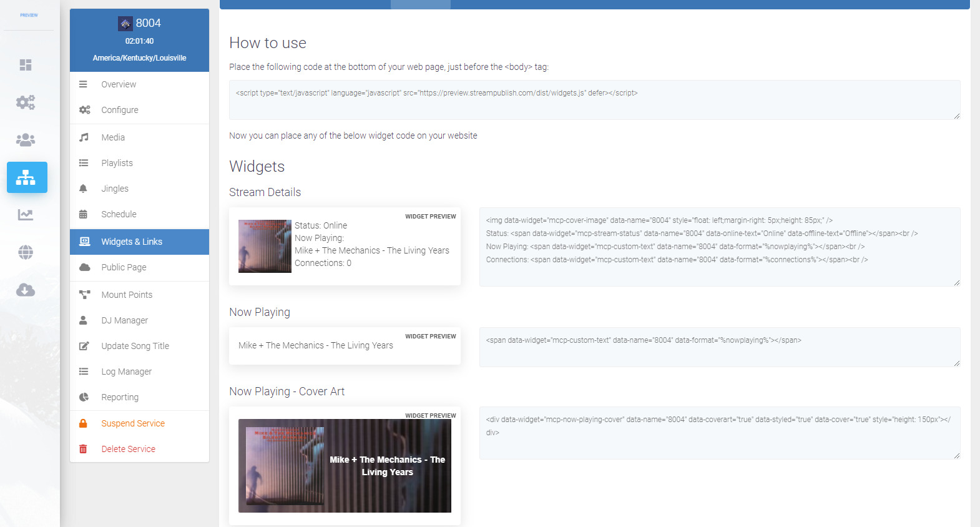Viewport: 980px width, 527px height.
Task: Open Schedule in the sidebar
Action: (x=139, y=214)
